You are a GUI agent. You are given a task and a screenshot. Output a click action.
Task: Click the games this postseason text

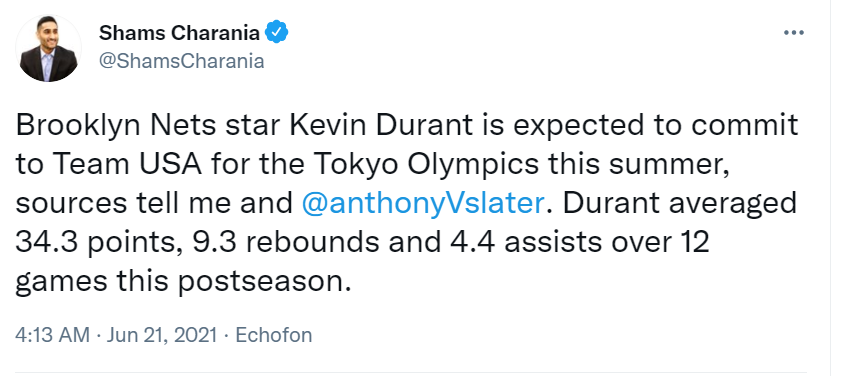[x=186, y=282]
